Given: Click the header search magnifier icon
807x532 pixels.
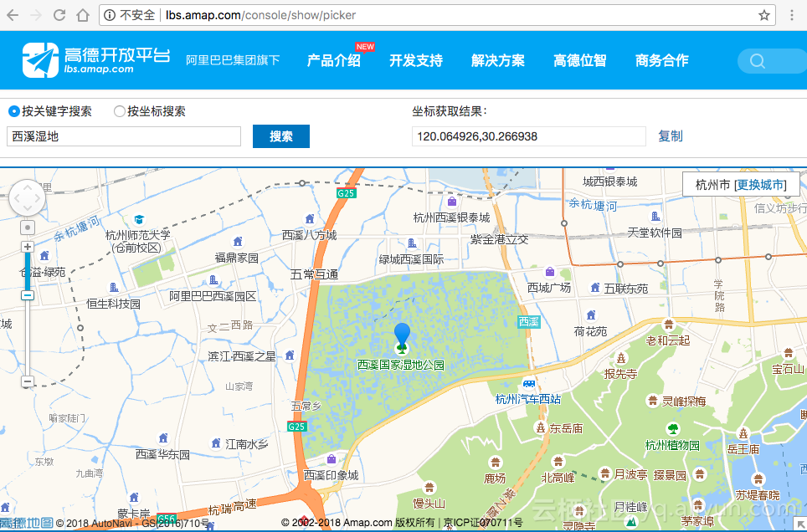Looking at the screenshot, I should click(x=758, y=61).
